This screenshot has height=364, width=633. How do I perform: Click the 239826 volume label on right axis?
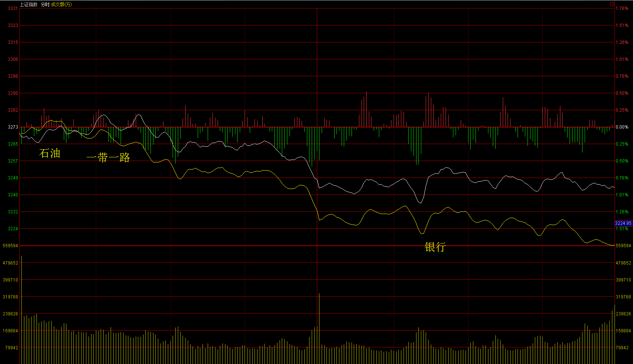pos(623,314)
